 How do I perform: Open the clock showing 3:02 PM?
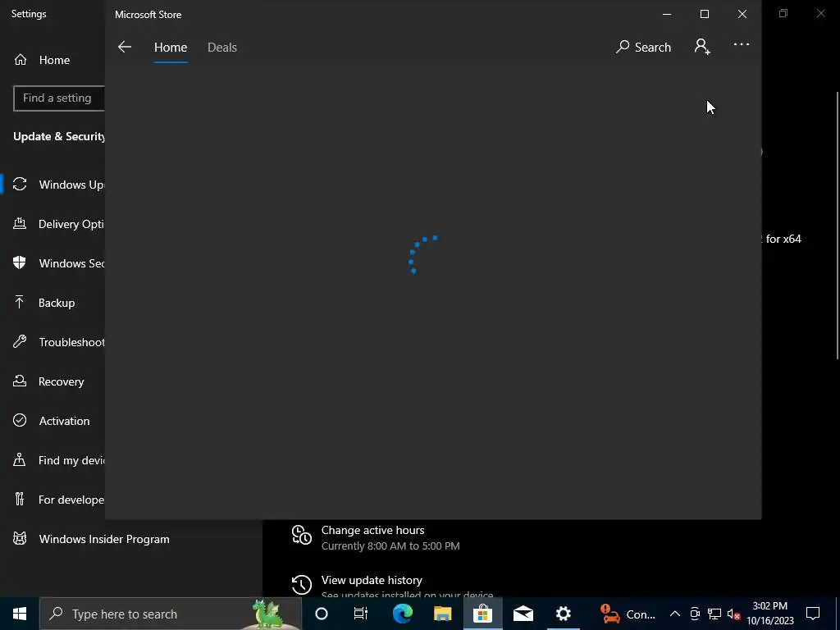pyautogui.click(x=769, y=614)
